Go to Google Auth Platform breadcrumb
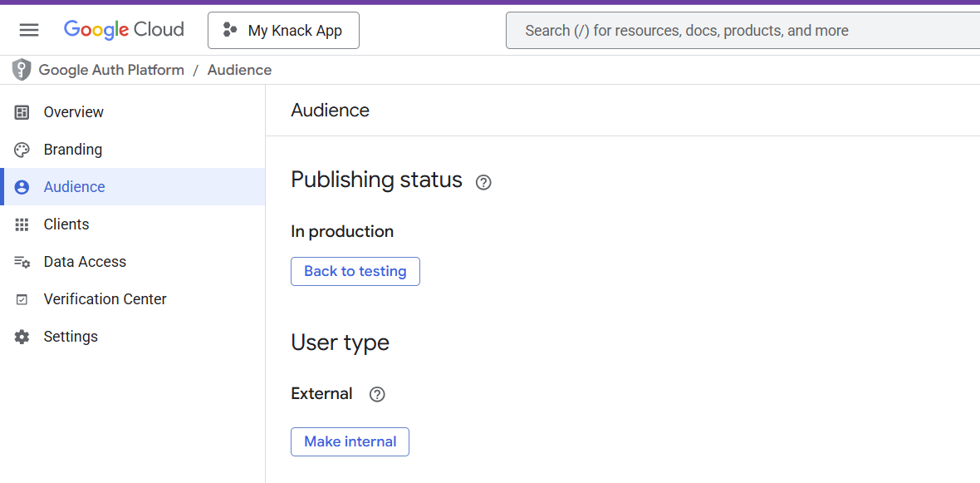 tap(111, 70)
